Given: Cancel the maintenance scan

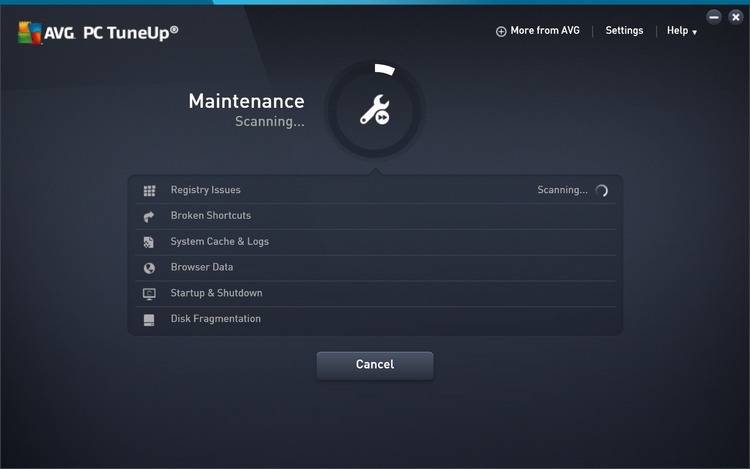Looking at the screenshot, I should coord(375,365).
